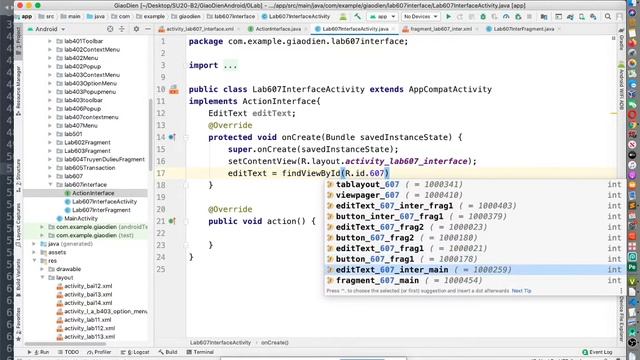640x360 pixels.
Task: Expand the lab401Toolbar package
Action: tap(50, 41)
